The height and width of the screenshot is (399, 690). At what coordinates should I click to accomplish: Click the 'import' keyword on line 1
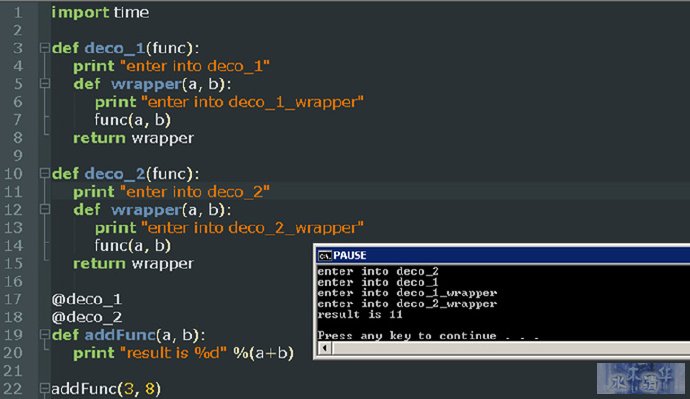click(81, 12)
